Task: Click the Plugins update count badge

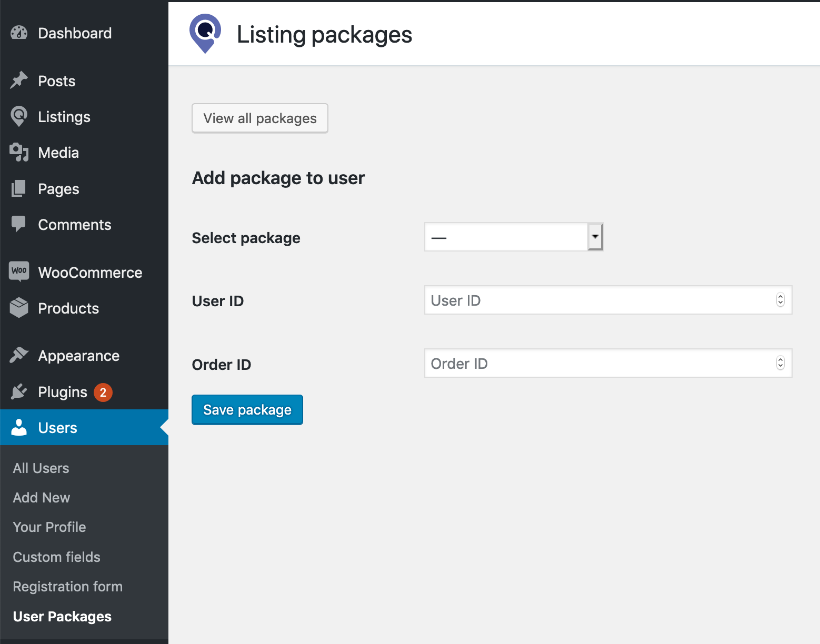Action: point(103,392)
